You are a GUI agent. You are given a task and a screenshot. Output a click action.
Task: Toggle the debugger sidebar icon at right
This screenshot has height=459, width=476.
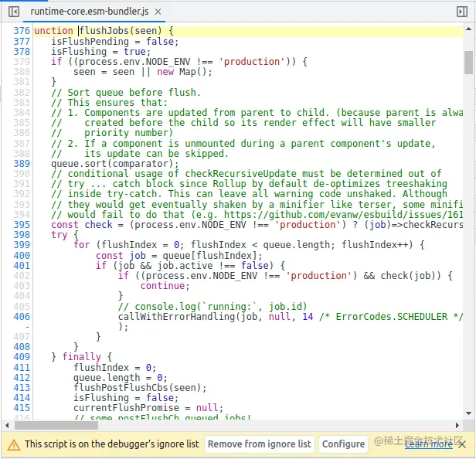tap(462, 12)
